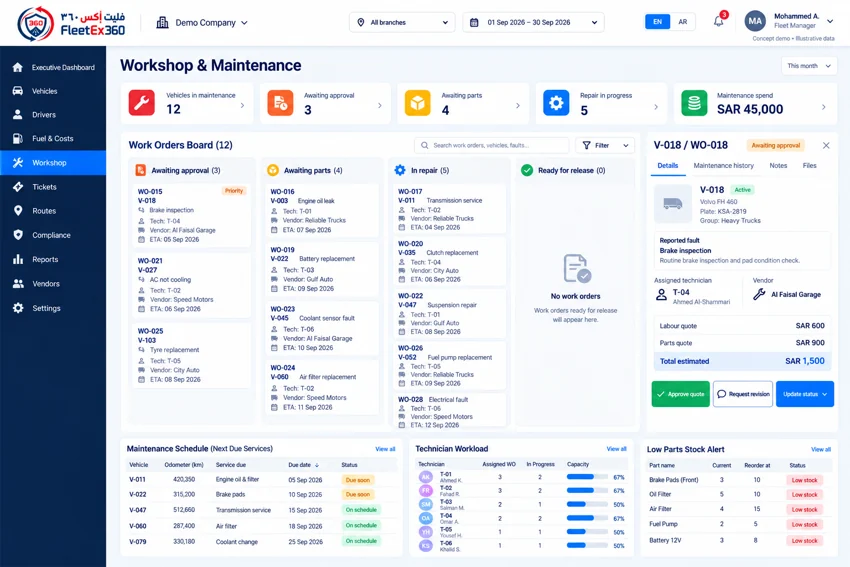Screen dimensions: 850x567
Task: Open the Vendors people icon
Action: pos(18,284)
